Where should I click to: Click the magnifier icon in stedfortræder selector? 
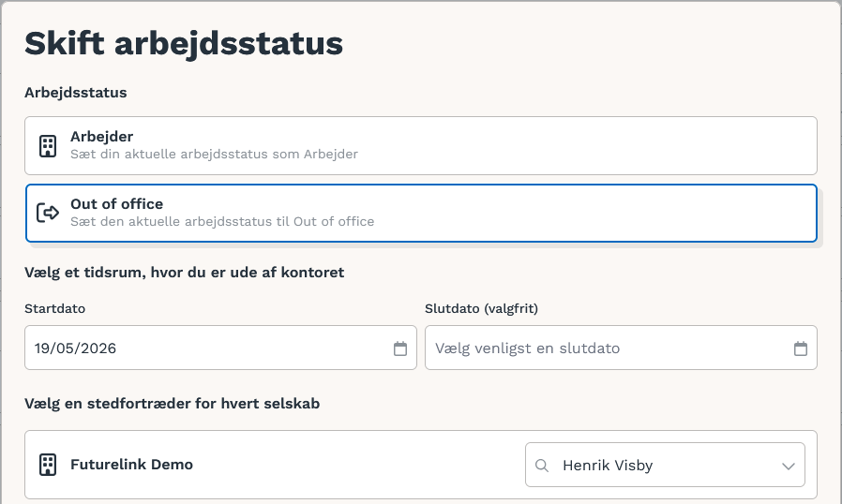coord(542,466)
